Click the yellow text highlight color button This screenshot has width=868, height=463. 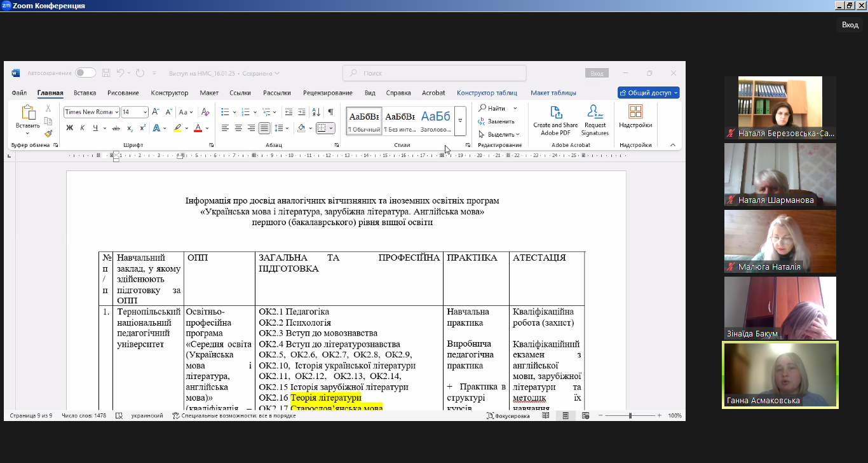tap(178, 128)
